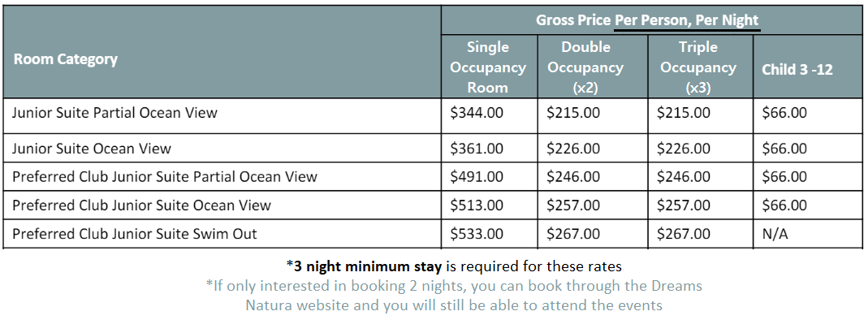868x320 pixels.
Task: Click the $361.00 price cell
Action: coord(477,149)
